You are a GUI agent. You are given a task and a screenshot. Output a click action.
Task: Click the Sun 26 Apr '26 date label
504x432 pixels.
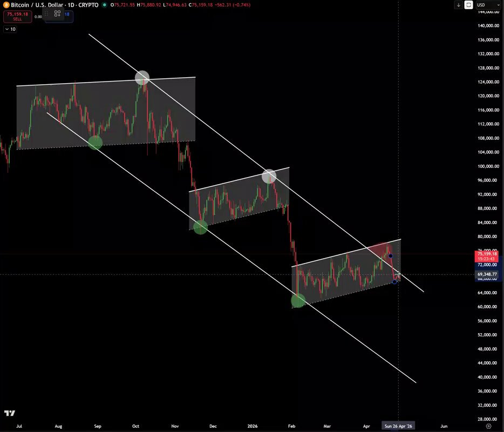tap(398, 426)
